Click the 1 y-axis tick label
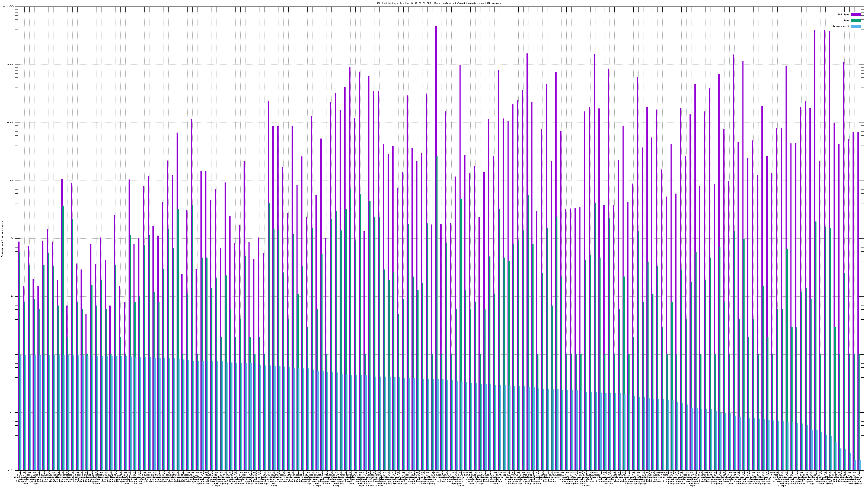This screenshot has width=868, height=488. [13, 354]
